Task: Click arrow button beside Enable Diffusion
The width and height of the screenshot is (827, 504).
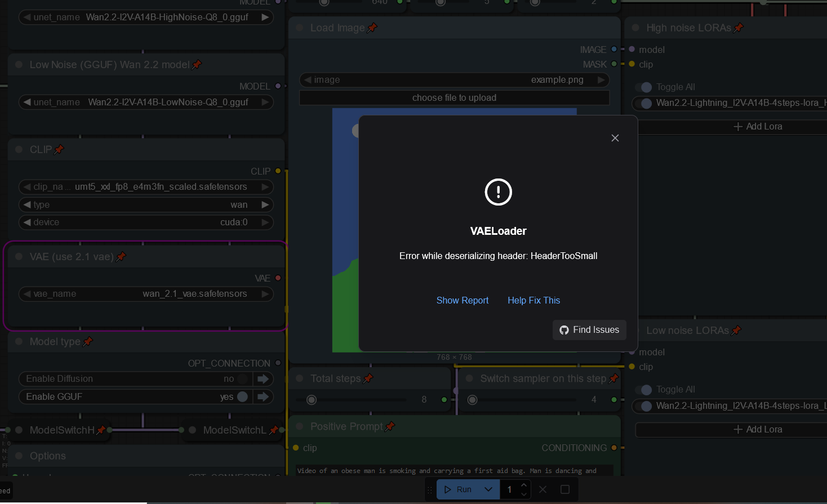Action: [x=263, y=379]
